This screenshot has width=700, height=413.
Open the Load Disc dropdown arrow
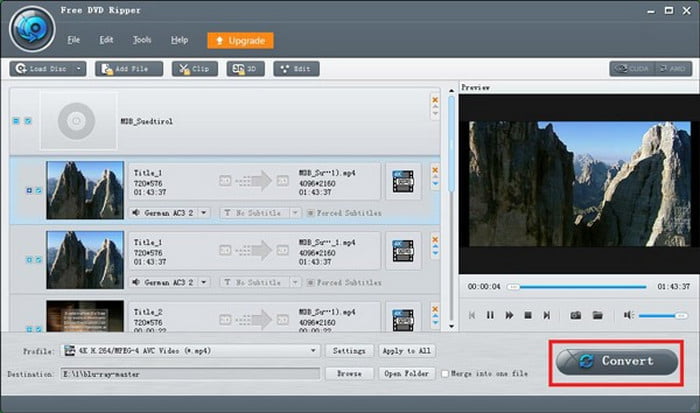pyautogui.click(x=79, y=69)
